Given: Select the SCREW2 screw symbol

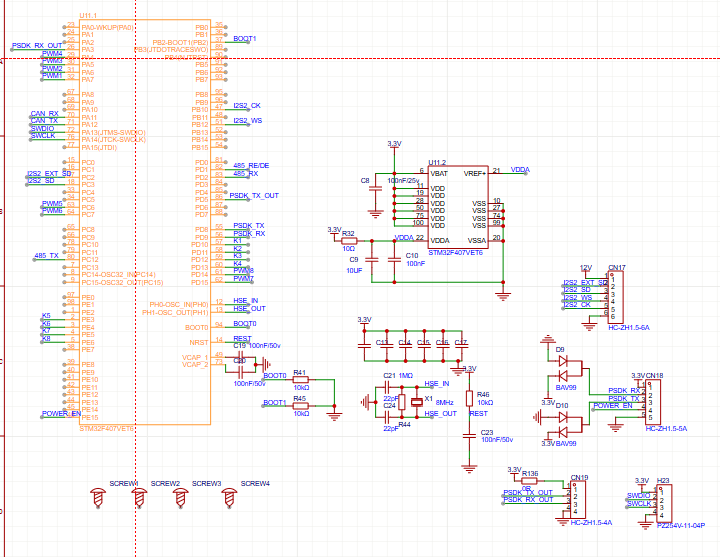Looking at the screenshot, I should 140,498.
